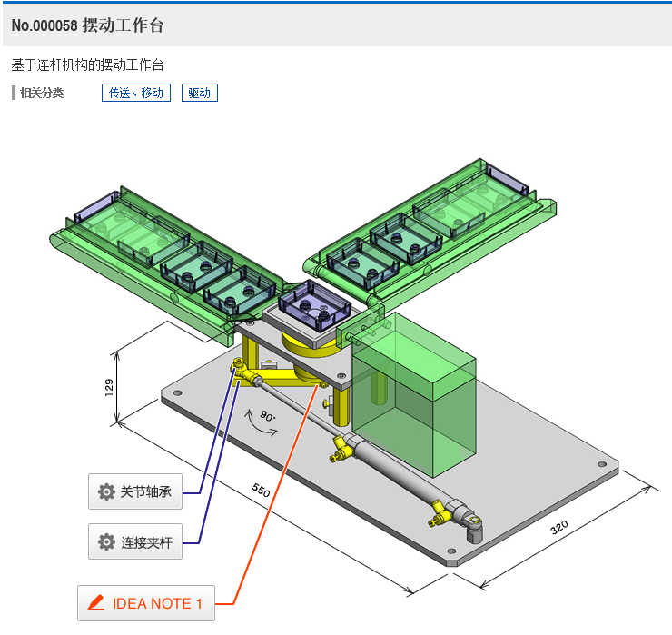The height and width of the screenshot is (635, 672).
Task: Open the 传送、移动 category link
Action: (x=136, y=93)
